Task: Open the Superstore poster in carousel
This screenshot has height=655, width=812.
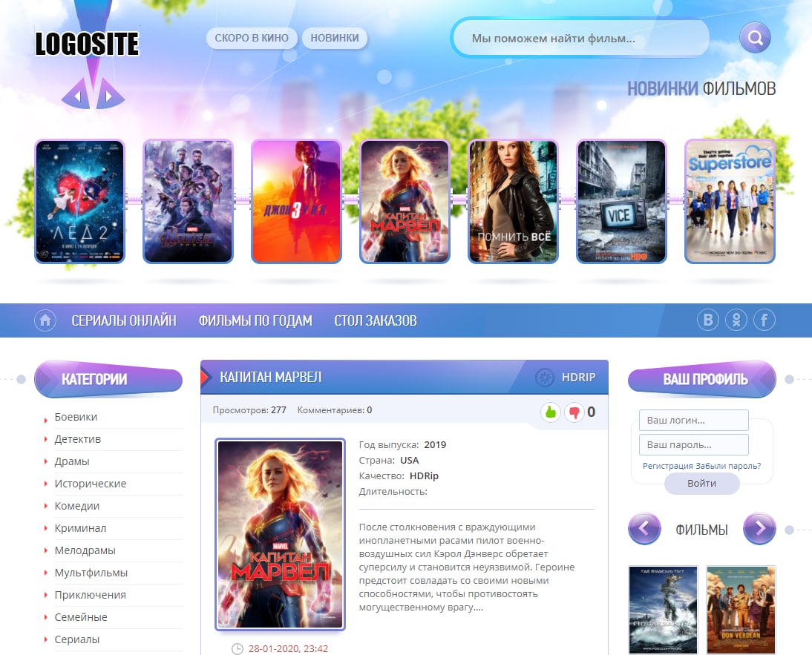Action: 730,201
